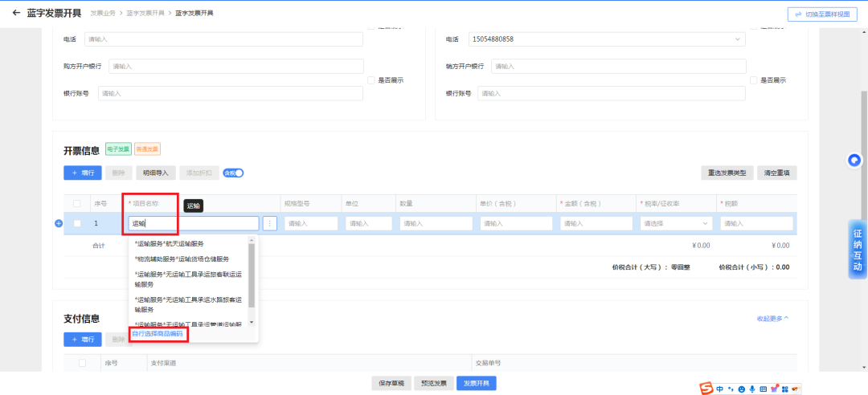Click the green 电子发票 tag
The image size is (868, 395).
click(118, 149)
